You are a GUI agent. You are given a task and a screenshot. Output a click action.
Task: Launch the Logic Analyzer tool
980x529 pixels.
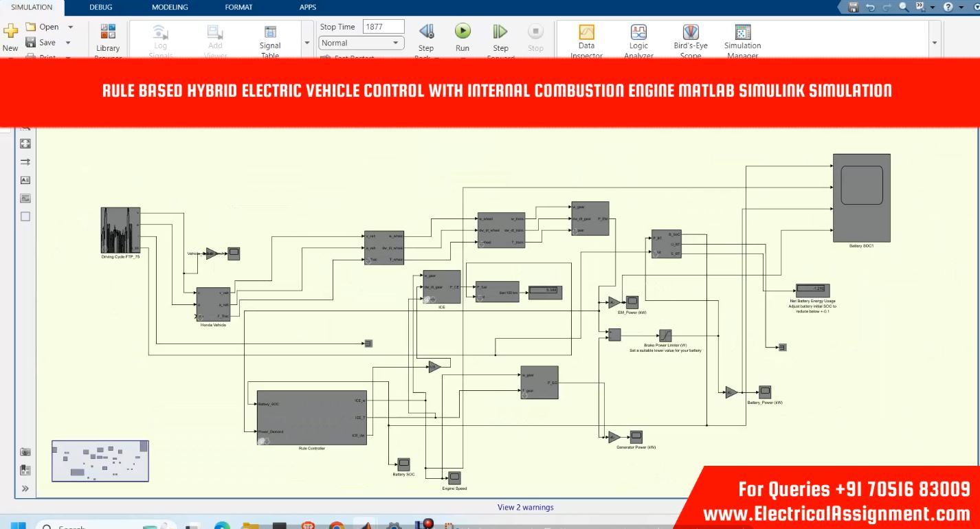click(x=638, y=33)
